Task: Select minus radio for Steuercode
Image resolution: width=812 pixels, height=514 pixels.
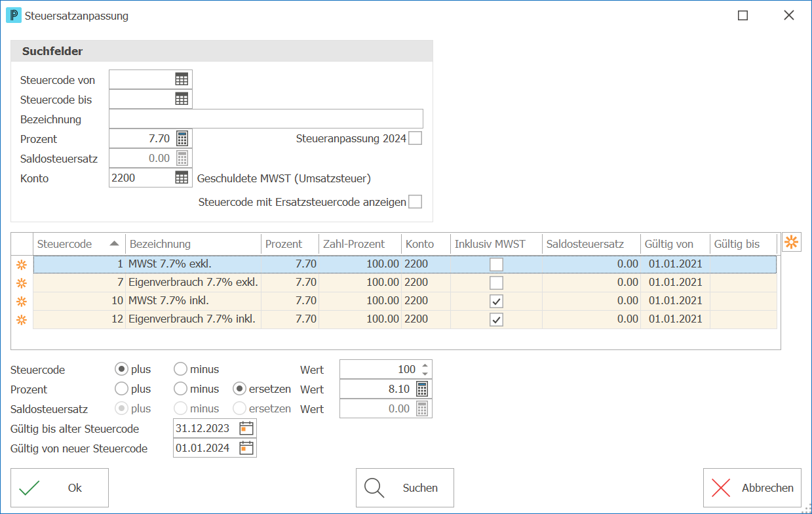Action: pos(180,369)
